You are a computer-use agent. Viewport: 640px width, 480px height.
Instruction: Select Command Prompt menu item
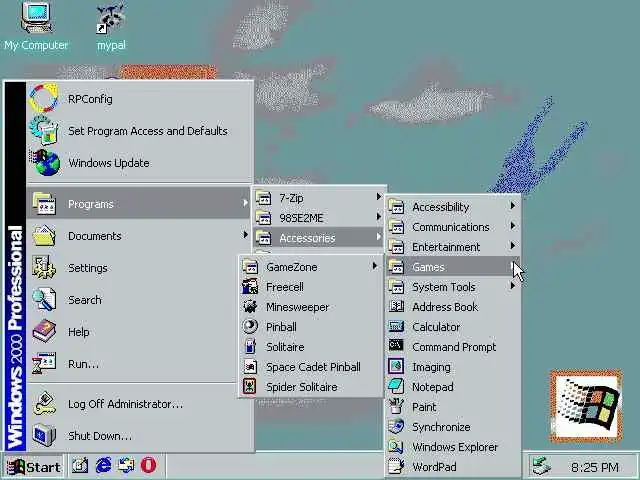click(x=453, y=347)
